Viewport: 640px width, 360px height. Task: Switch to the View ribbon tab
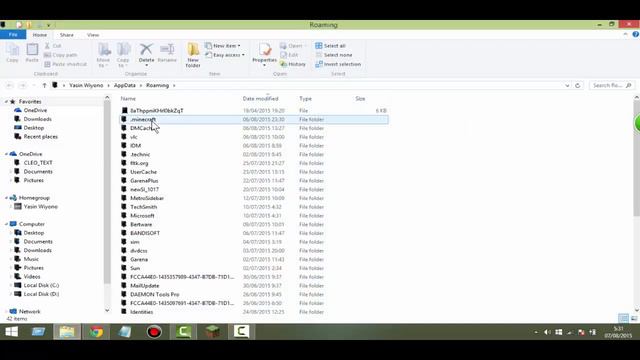pos(93,35)
